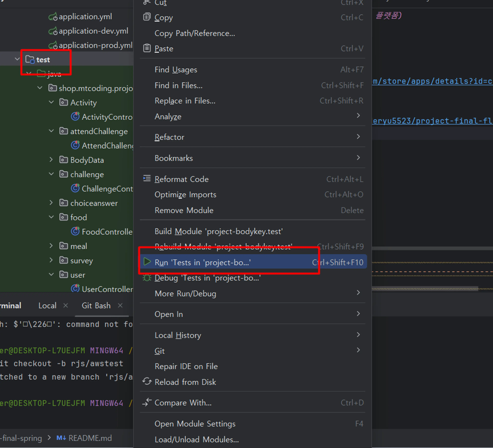This screenshot has height=448, width=493.
Task: Choose Remove Module menu entry
Action: click(x=253, y=210)
